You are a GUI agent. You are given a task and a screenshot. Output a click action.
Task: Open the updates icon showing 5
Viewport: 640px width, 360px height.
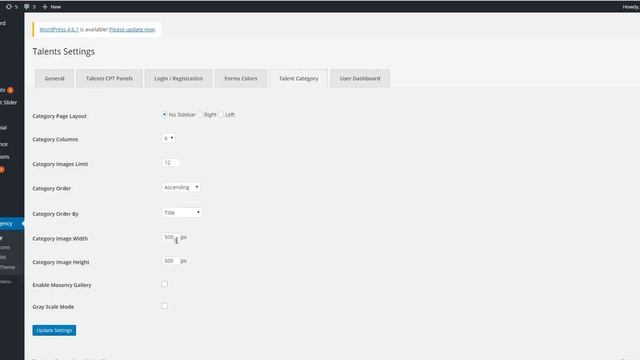(x=12, y=7)
